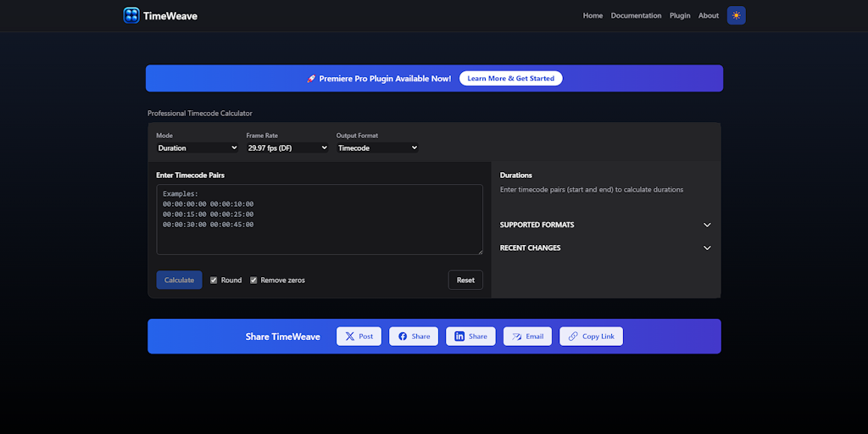
Task: Open the Mode dropdown set to Duration
Action: (x=197, y=147)
